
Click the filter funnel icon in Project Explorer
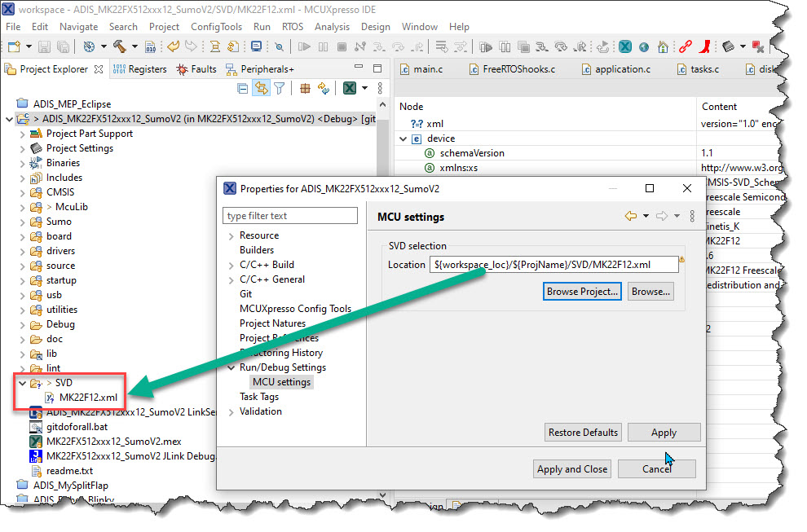[279, 88]
